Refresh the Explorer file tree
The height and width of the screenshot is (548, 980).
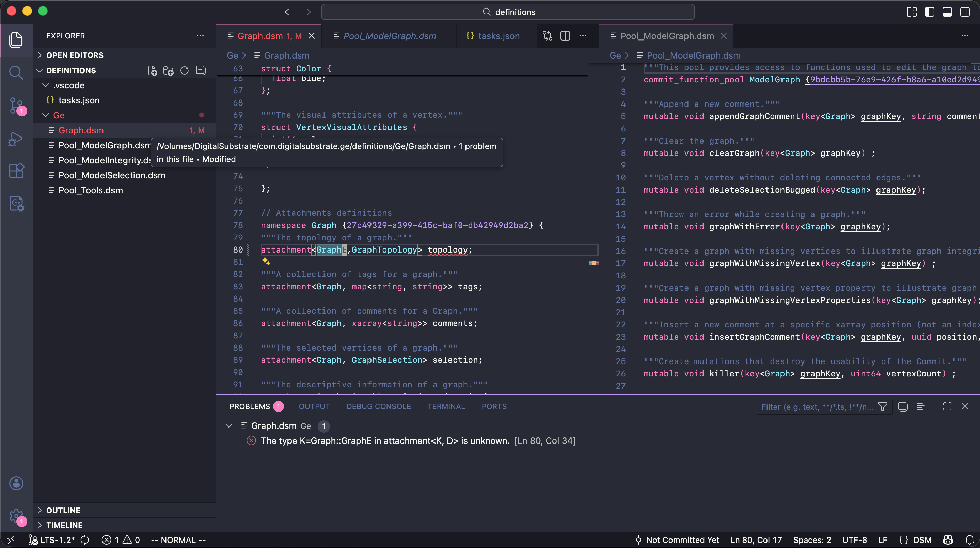pos(185,71)
